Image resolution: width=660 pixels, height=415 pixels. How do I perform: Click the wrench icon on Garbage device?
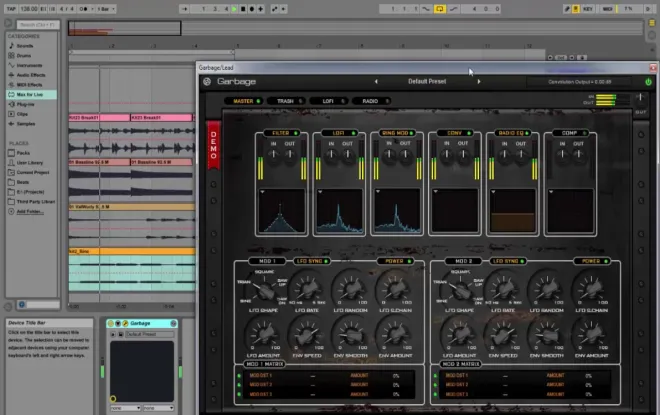point(125,323)
